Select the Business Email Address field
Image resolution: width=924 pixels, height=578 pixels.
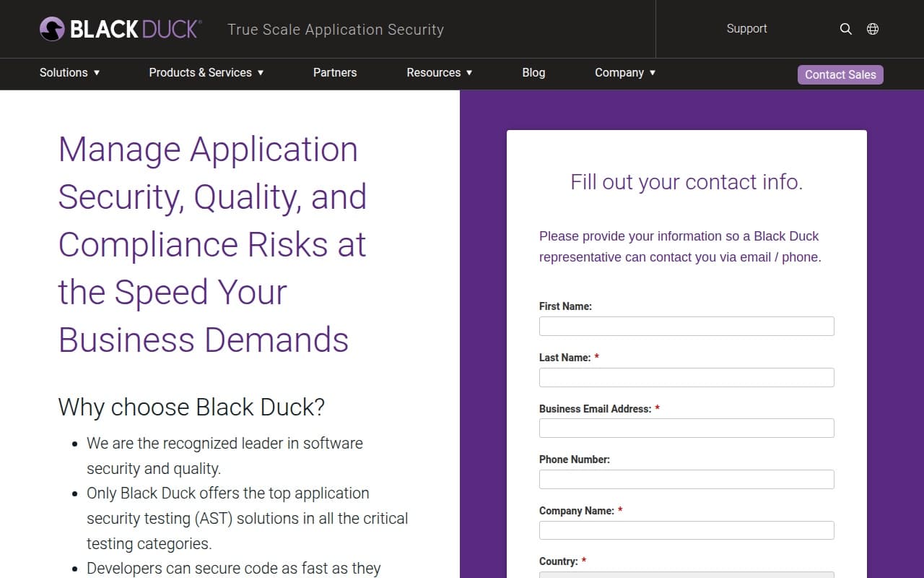686,428
